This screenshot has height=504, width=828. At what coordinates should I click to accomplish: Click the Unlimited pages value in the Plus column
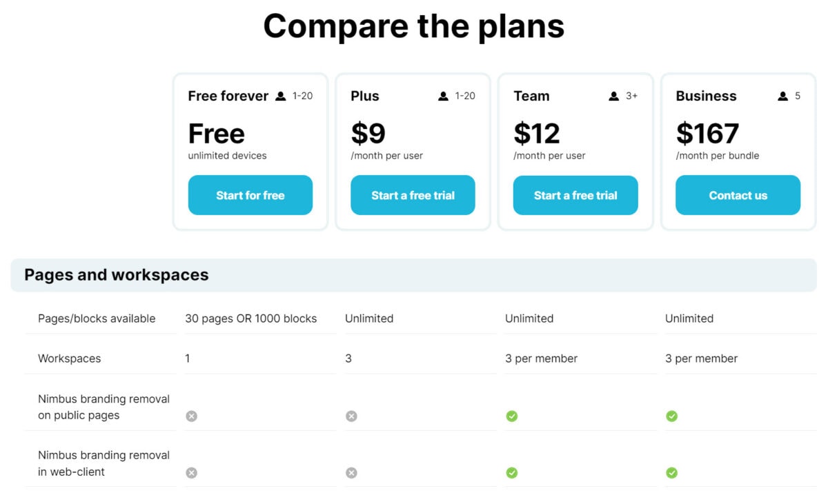pyautogui.click(x=369, y=319)
